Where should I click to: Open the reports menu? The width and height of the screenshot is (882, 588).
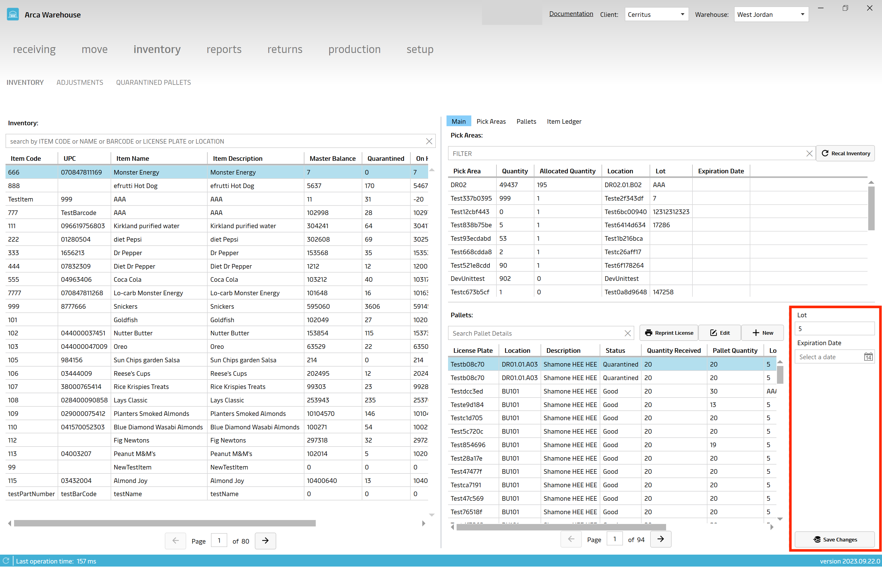[x=224, y=49]
